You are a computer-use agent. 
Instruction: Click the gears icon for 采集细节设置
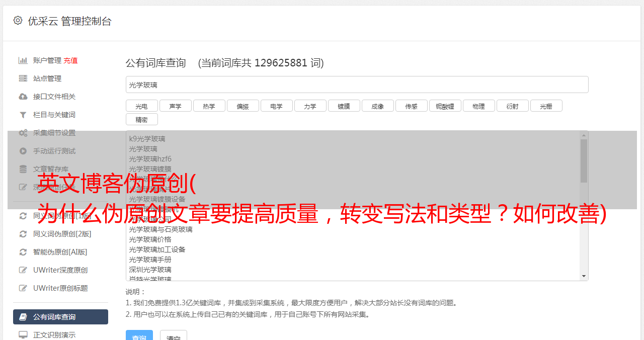pos(23,133)
